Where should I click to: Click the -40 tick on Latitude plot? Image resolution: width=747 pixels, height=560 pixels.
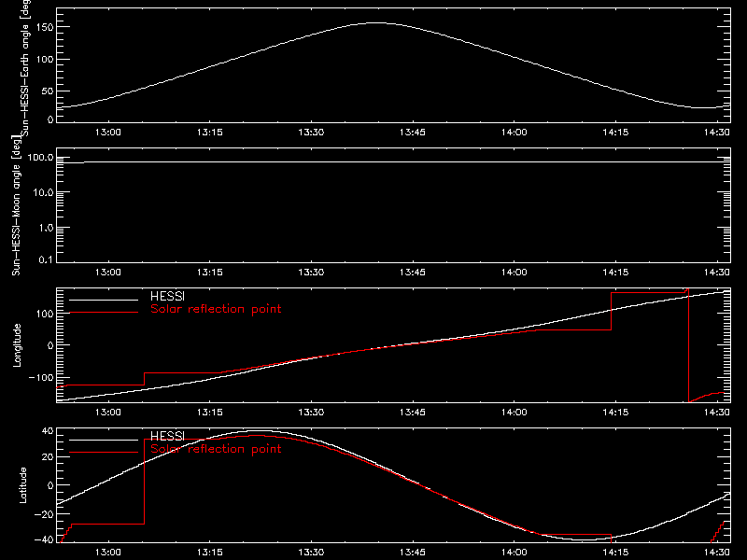(x=44, y=540)
